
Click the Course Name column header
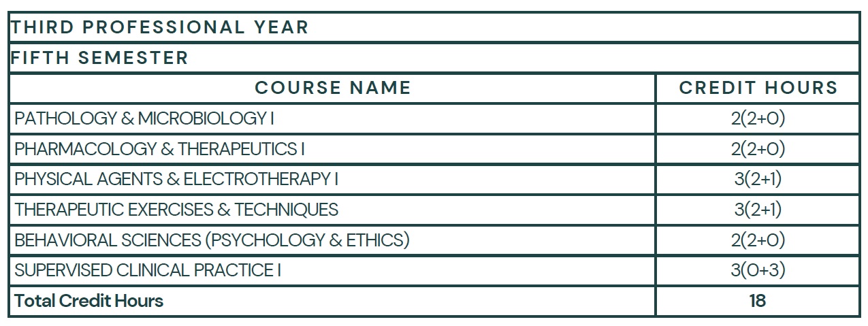click(333, 88)
